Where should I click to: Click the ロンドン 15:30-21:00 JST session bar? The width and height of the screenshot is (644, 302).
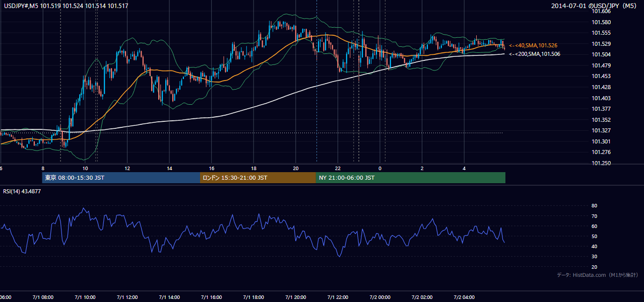[258, 178]
